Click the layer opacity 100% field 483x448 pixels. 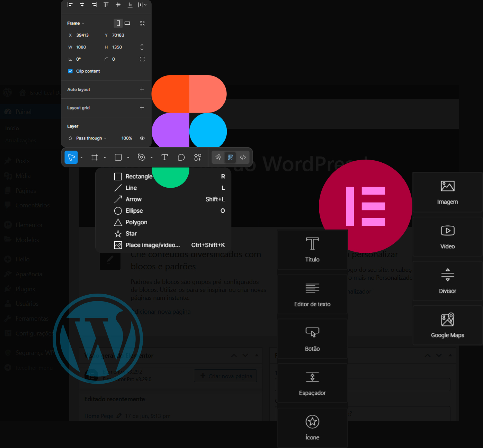coord(127,138)
